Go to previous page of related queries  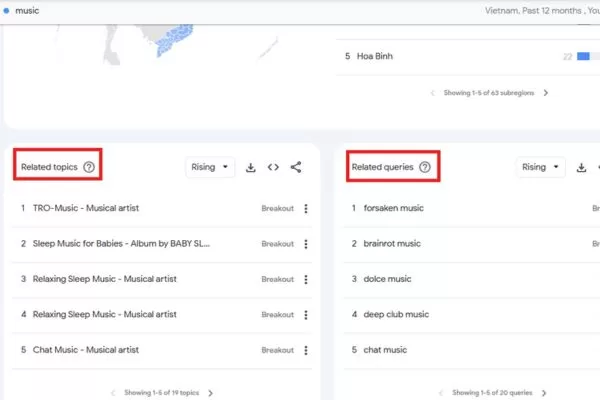pyautogui.click(x=441, y=393)
